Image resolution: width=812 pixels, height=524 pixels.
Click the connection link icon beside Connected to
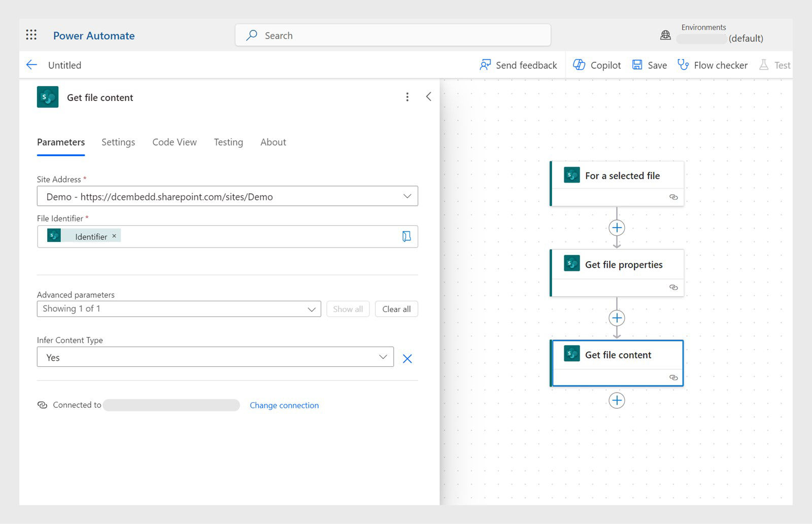pyautogui.click(x=43, y=405)
